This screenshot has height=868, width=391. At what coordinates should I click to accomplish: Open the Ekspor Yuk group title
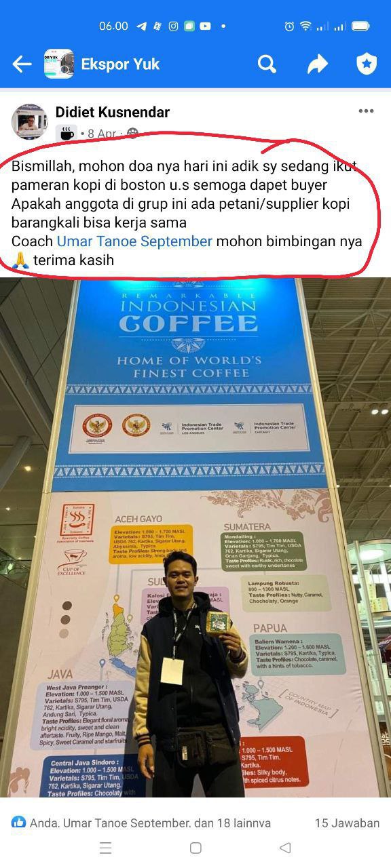[x=120, y=64]
